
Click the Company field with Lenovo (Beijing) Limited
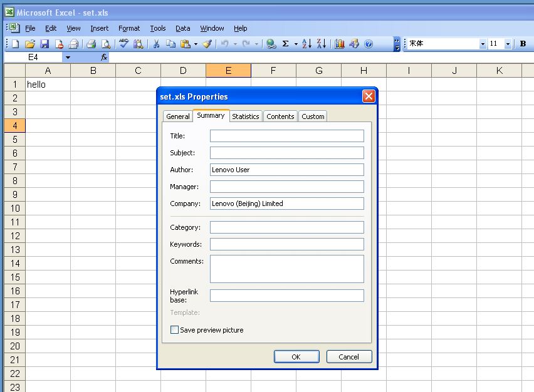287,204
